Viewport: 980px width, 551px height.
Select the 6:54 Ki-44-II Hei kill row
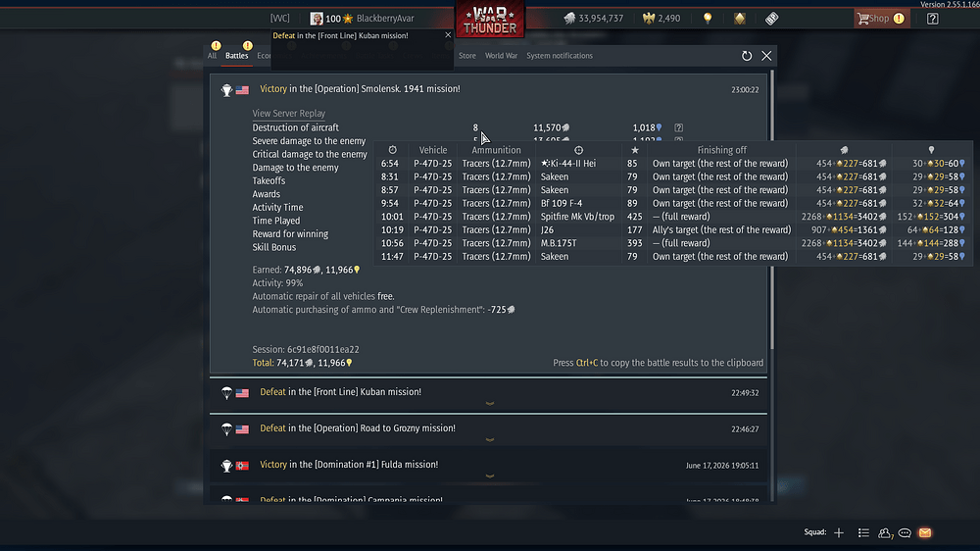point(672,163)
